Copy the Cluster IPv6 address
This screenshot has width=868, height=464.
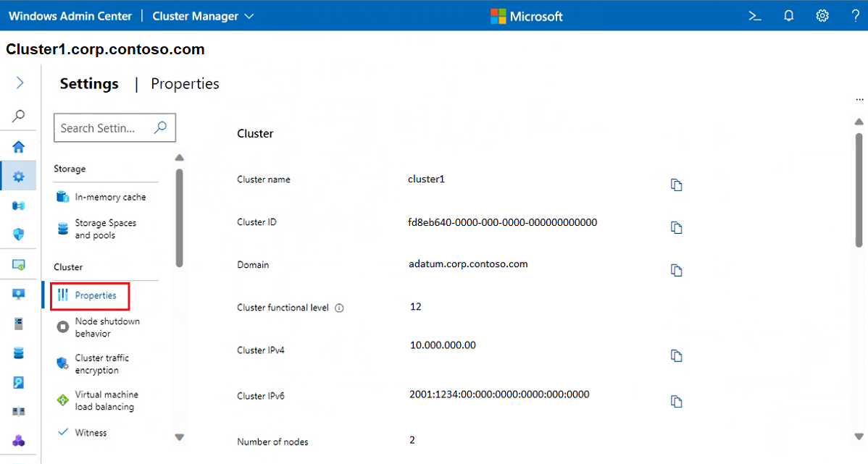click(x=677, y=401)
